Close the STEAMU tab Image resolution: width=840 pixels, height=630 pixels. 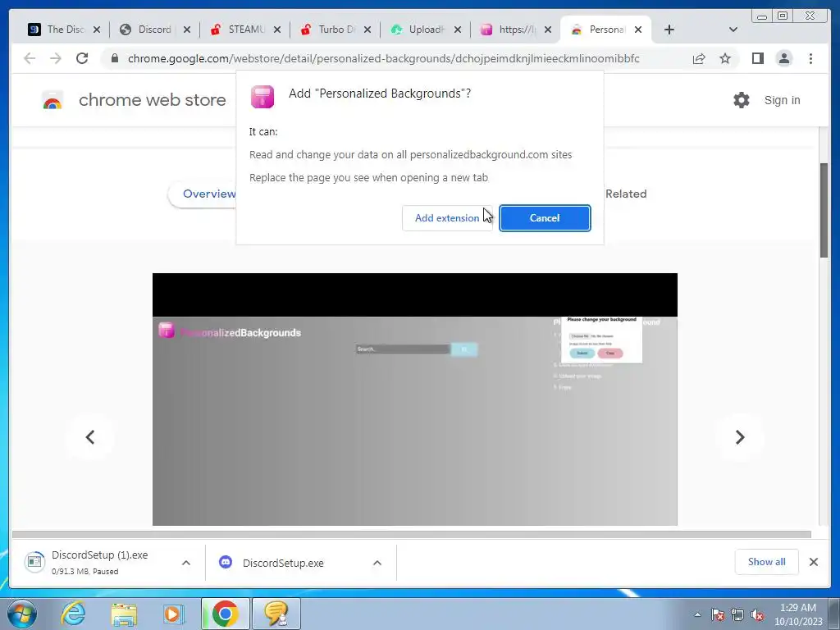[277, 30]
